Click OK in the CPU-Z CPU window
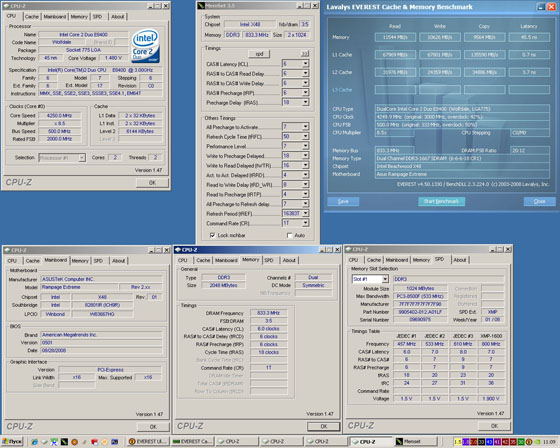Image resolution: width=560 pixels, height=448 pixels. (x=152, y=183)
